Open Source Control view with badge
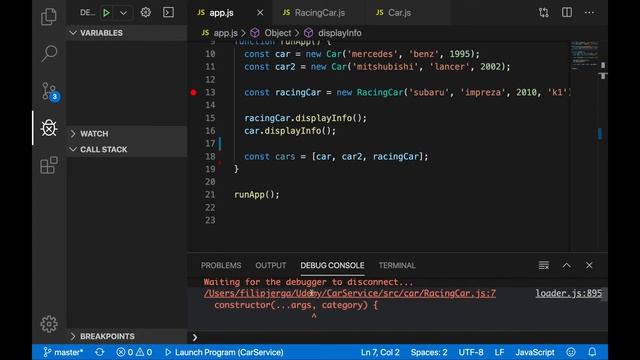640x360 pixels. click(x=50, y=91)
